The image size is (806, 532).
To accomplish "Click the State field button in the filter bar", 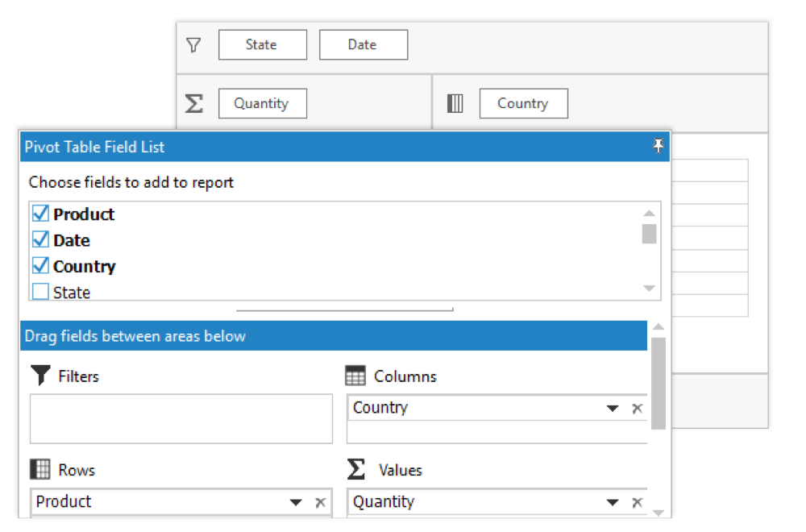I will [262, 45].
